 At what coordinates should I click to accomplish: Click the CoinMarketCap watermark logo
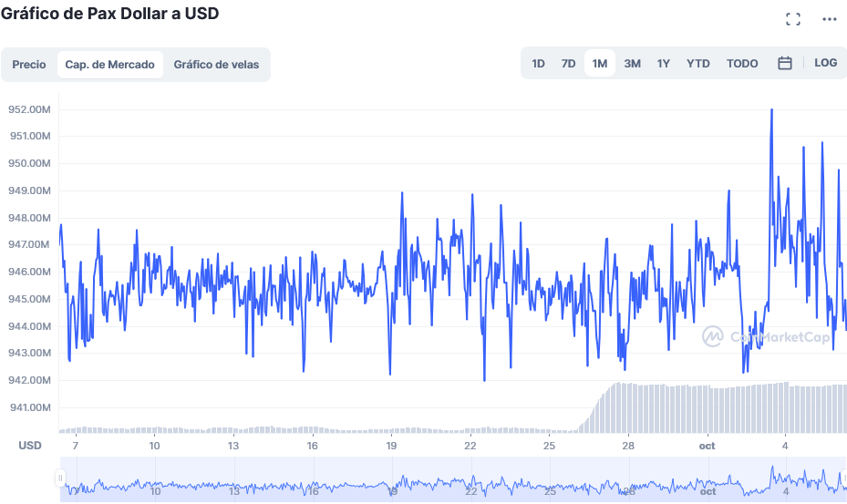[x=766, y=337]
